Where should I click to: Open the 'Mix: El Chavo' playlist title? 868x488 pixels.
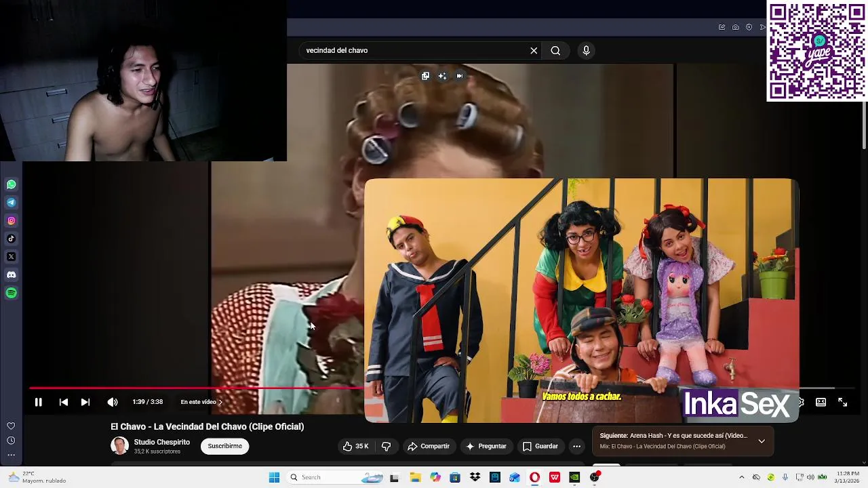point(662,447)
